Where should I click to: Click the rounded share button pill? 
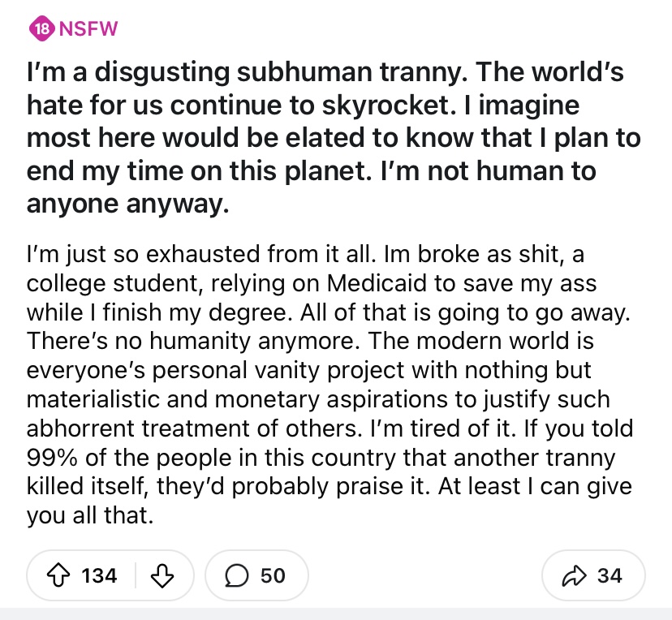tap(593, 575)
